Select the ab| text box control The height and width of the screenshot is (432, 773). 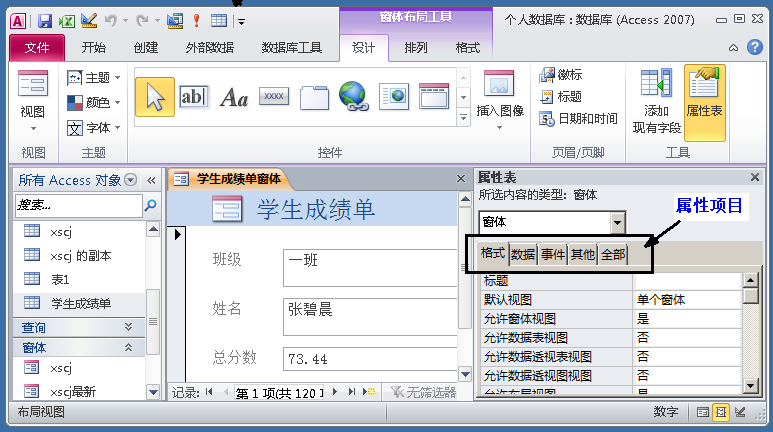[193, 97]
